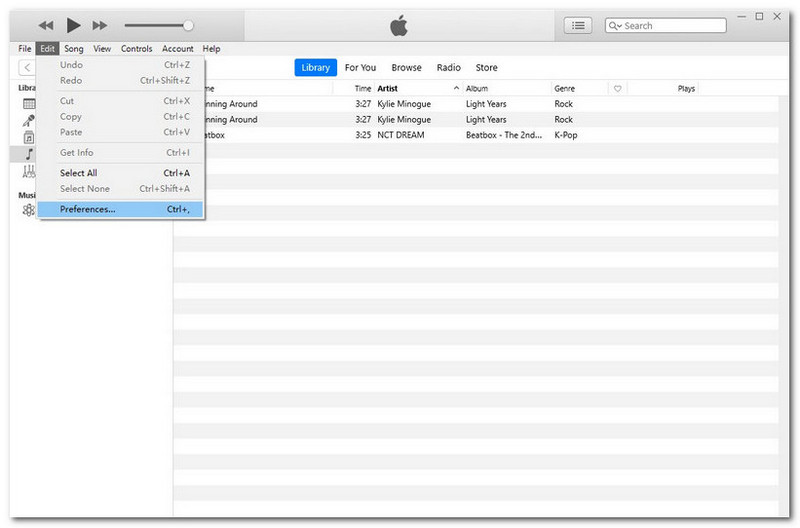Screen dimensions: 800x528
Task: Close the open Edit menu
Action: pos(47,48)
